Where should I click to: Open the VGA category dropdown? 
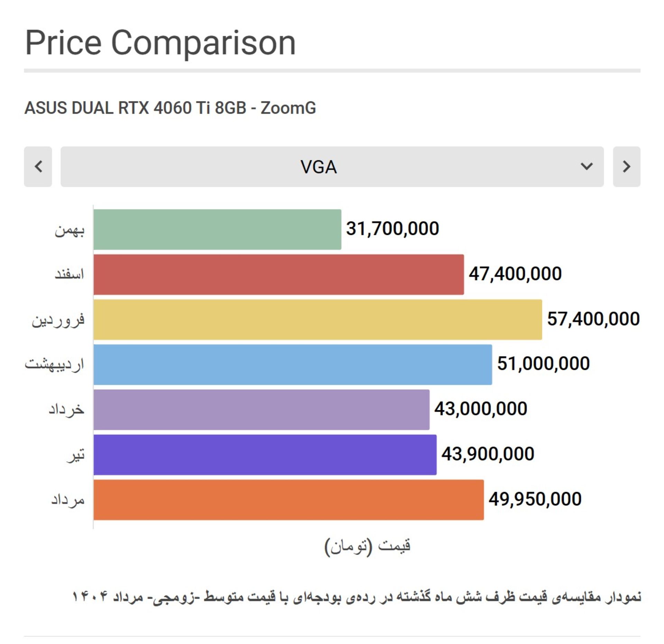point(332,167)
